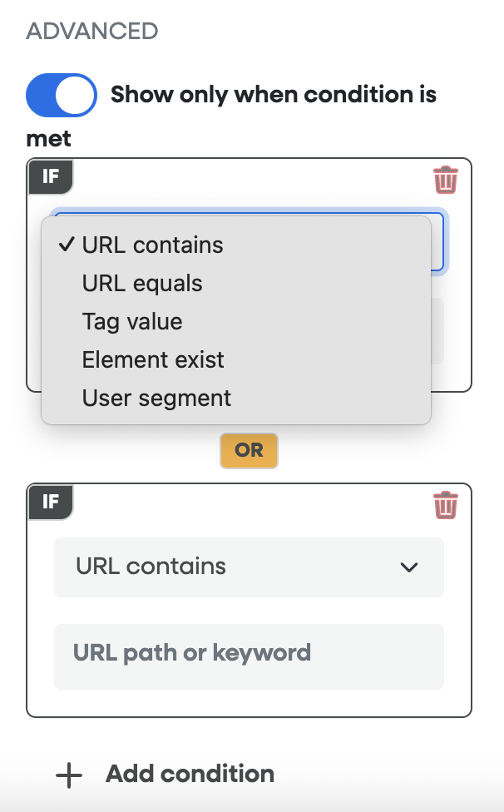
Task: Click chevron arrow on second condition dropdown
Action: [x=408, y=567]
